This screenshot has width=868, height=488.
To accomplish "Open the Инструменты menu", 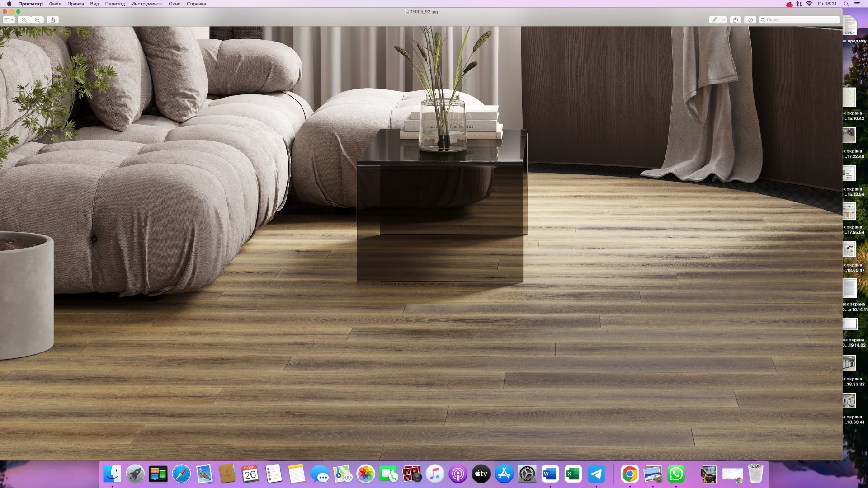I will [146, 4].
